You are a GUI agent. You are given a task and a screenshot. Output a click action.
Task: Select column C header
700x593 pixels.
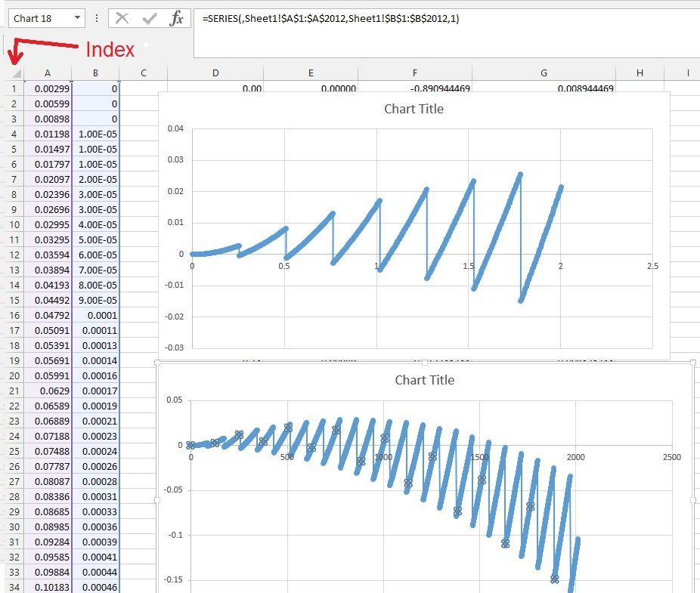(x=144, y=73)
